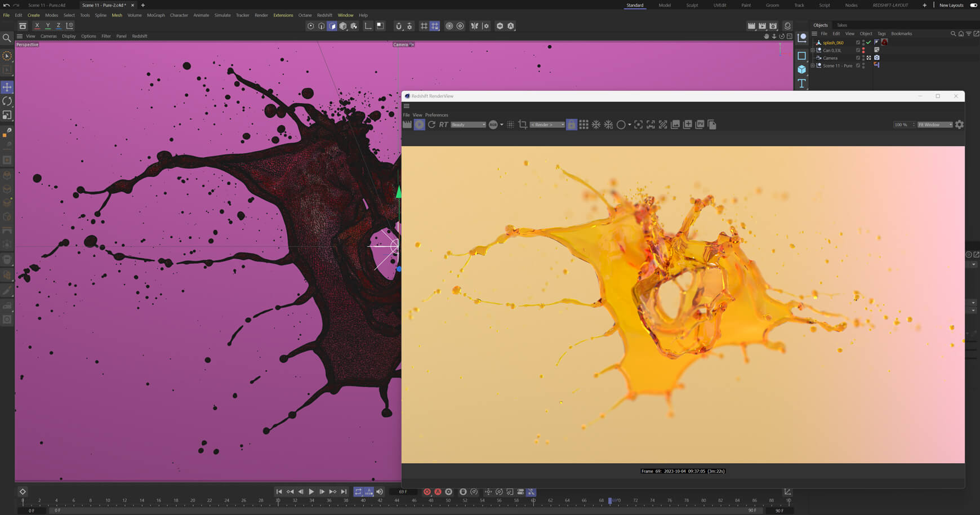The width and height of the screenshot is (980, 515).
Task: Click the Objects panel search icon
Action: coord(953,34)
